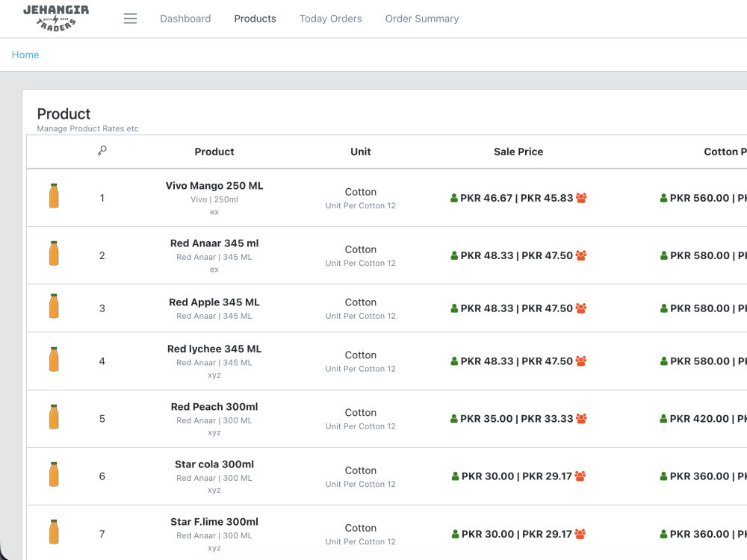Open the Red Apple 345 ML product

pyautogui.click(x=214, y=302)
